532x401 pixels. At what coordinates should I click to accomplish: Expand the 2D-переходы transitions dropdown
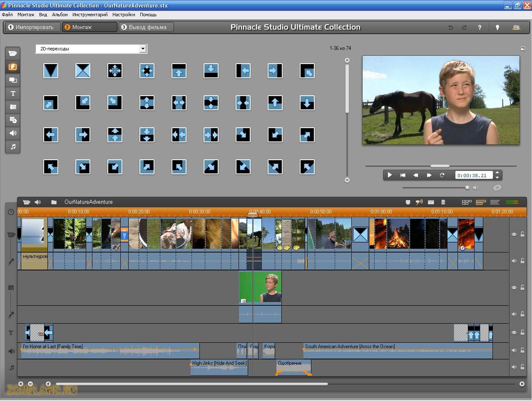click(143, 49)
